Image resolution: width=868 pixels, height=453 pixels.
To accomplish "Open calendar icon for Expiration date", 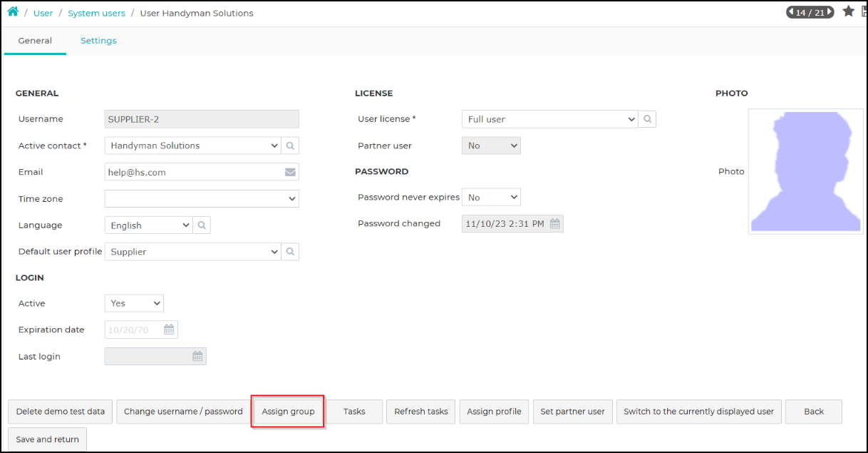I will click(x=169, y=330).
